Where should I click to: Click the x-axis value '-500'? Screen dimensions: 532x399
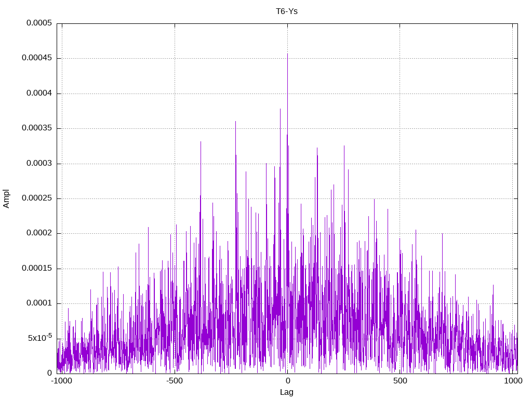[x=175, y=381]
